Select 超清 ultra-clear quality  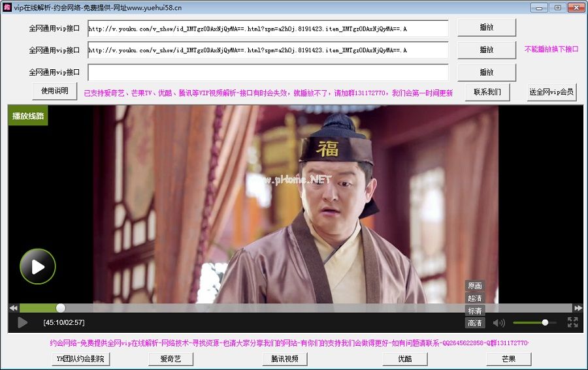pos(475,298)
